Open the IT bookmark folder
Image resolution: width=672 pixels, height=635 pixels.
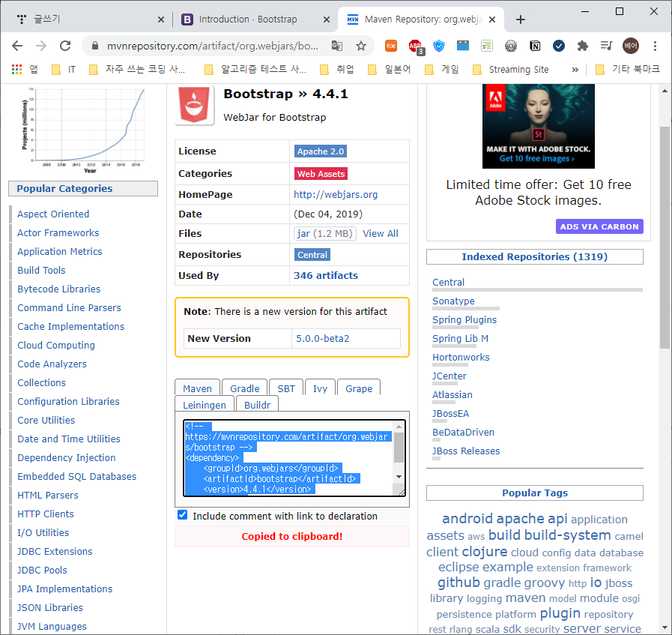coord(64,70)
